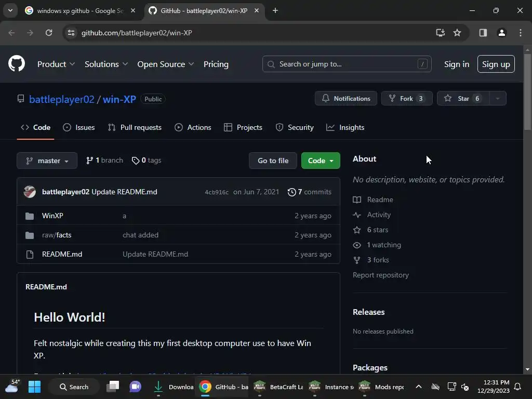Click the Go to file button
This screenshot has width=532, height=399.
[x=273, y=161]
